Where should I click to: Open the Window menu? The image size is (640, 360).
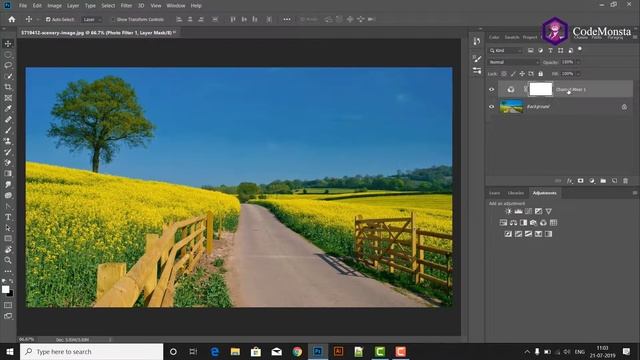176,6
